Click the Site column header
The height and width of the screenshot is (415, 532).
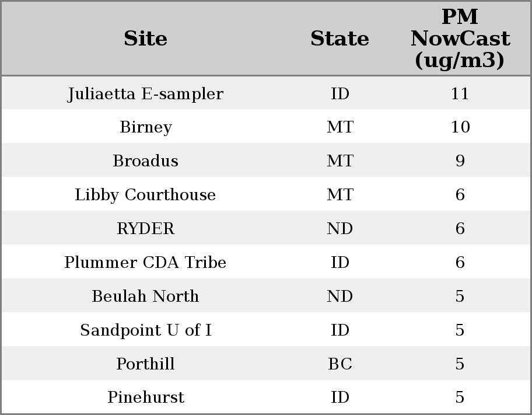pos(145,39)
